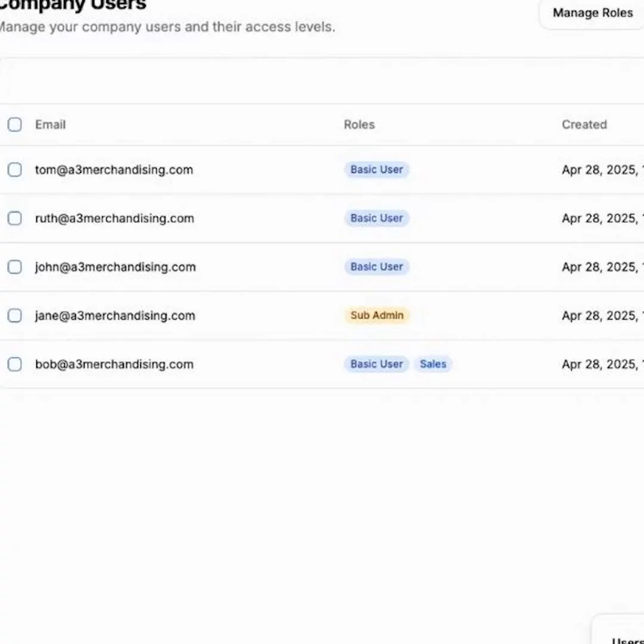This screenshot has width=644, height=644.
Task: Click the Manage Roles button
Action: pyautogui.click(x=592, y=13)
